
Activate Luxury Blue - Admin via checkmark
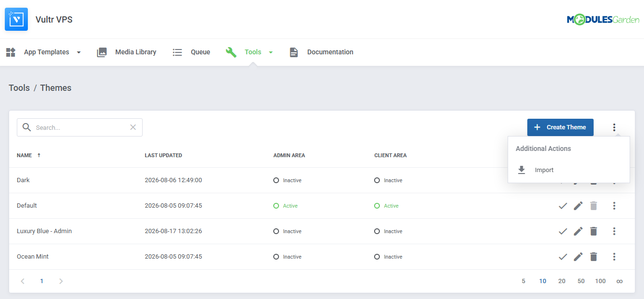tap(563, 231)
